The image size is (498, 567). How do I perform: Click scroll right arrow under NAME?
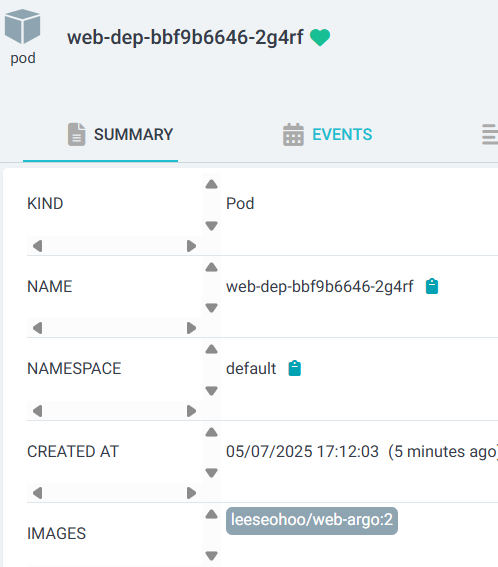191,328
